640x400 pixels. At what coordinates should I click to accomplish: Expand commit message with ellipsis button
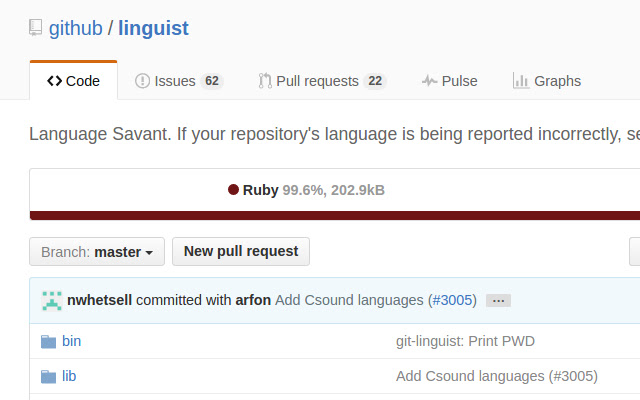498,300
